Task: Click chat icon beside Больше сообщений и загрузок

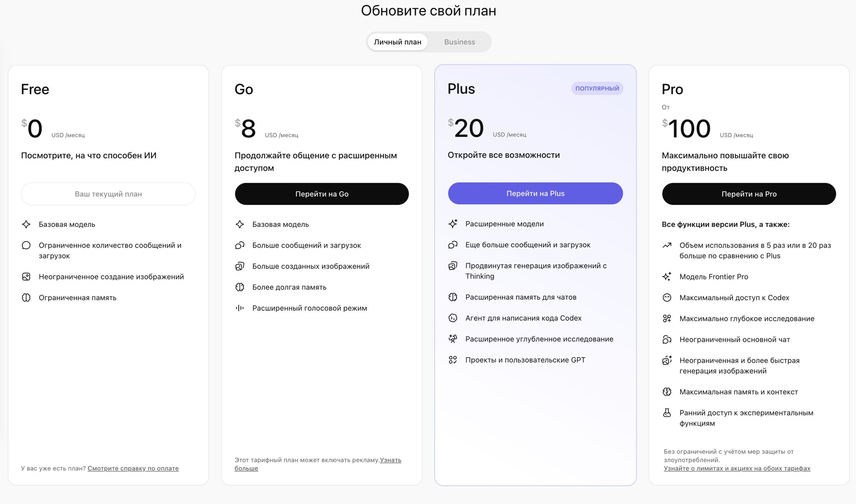Action: (x=240, y=245)
